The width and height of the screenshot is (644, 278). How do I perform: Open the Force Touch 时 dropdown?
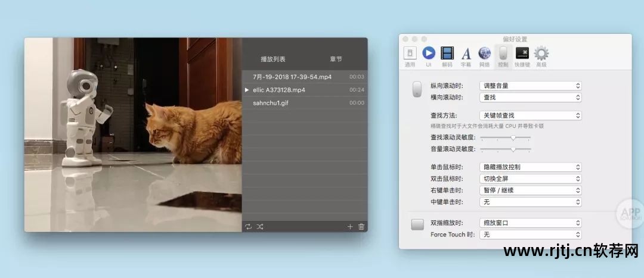(531, 235)
